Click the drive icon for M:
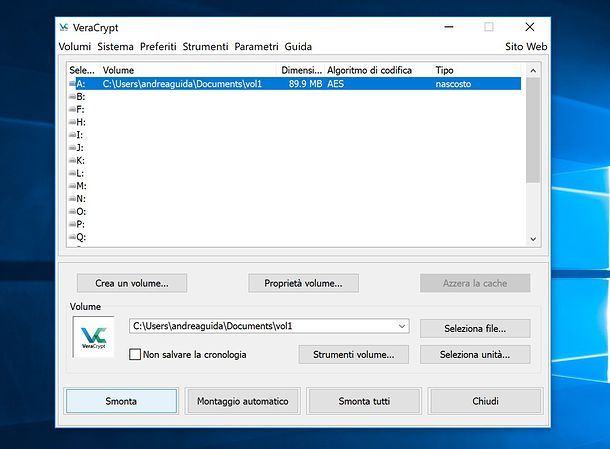The width and height of the screenshot is (610, 449). pyautogui.click(x=72, y=186)
